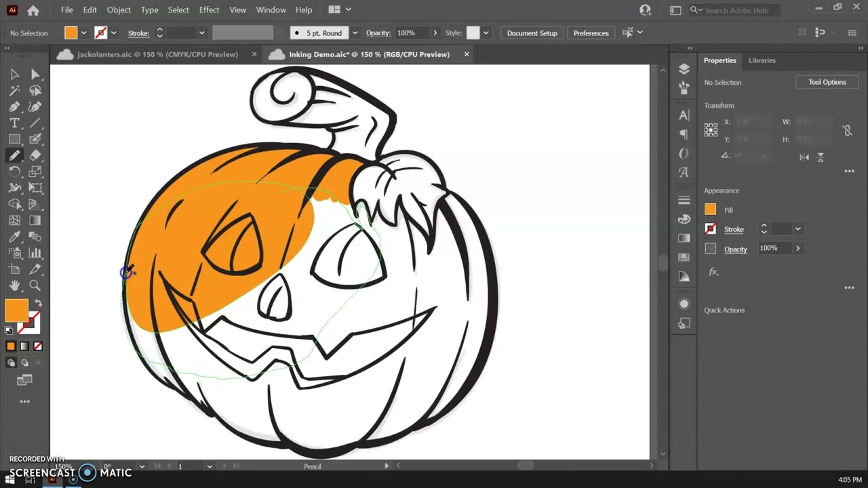The image size is (868, 488).
Task: Open the Window menu
Action: (x=271, y=9)
